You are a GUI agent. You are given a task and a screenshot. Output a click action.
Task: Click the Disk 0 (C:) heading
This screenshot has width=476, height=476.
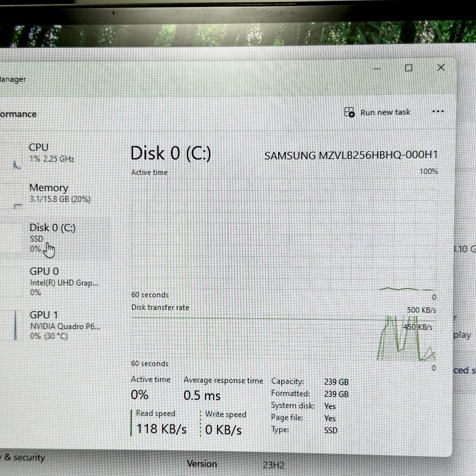pyautogui.click(x=171, y=154)
